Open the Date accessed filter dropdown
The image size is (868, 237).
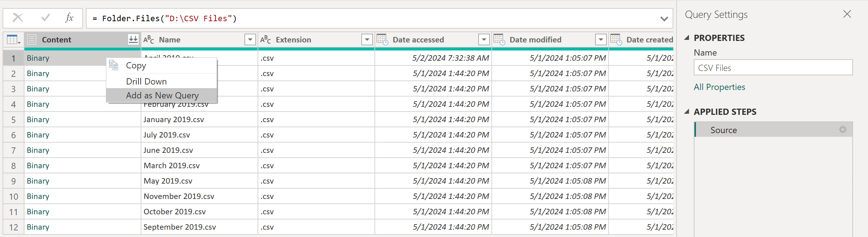pos(484,39)
